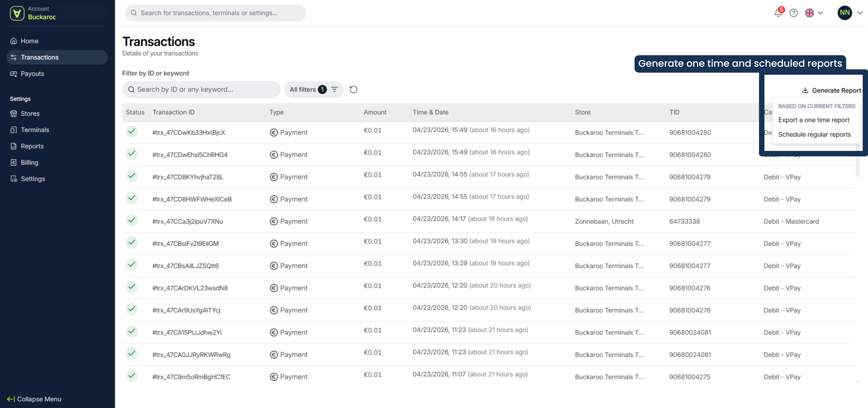Click the Generate Report download icon
The image size is (868, 408).
805,90
